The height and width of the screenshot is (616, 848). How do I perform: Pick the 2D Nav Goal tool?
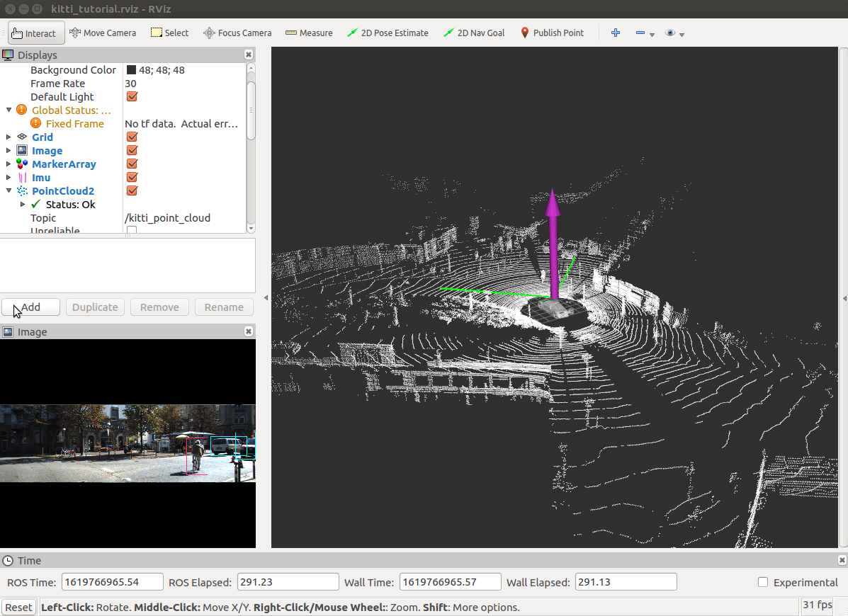(x=474, y=33)
